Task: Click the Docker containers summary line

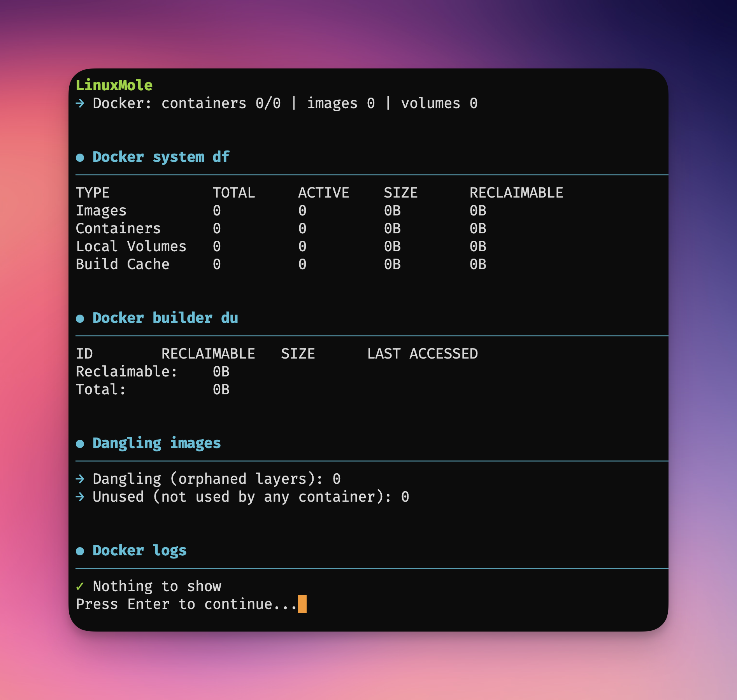Action: 285,103
